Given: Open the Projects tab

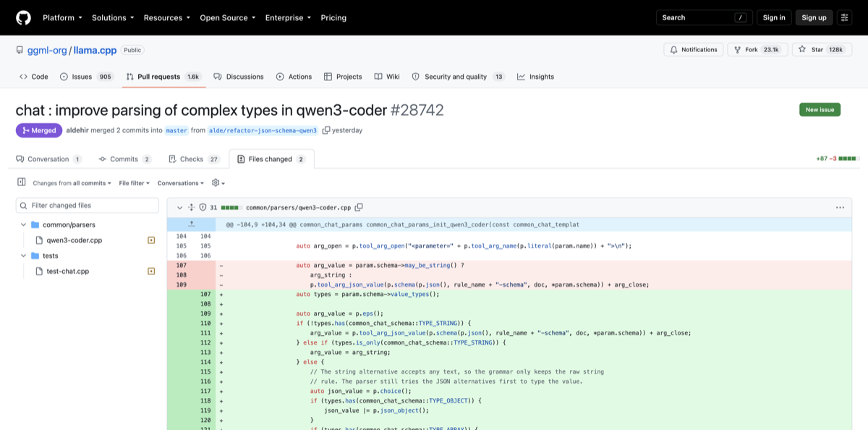Looking at the screenshot, I should 343,77.
